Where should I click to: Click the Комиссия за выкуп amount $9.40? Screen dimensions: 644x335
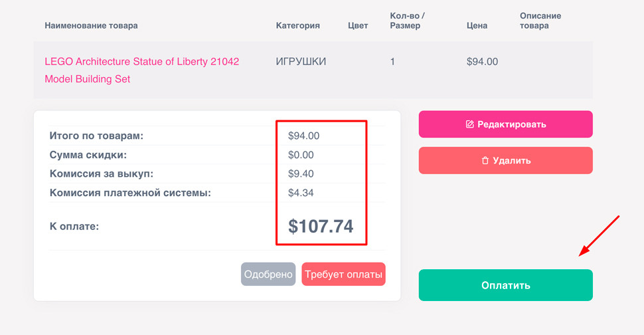301,173
